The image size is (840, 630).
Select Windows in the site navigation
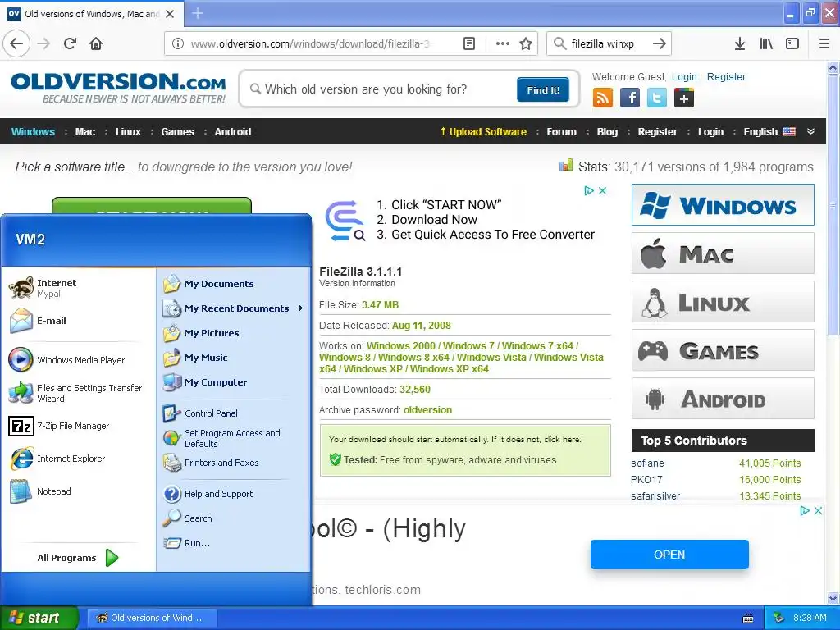(33, 132)
